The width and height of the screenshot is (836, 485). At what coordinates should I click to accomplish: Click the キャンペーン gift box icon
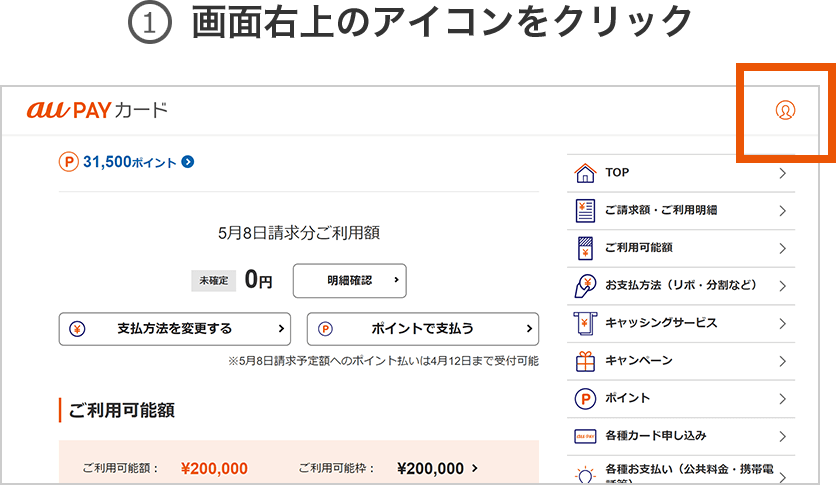coord(585,361)
